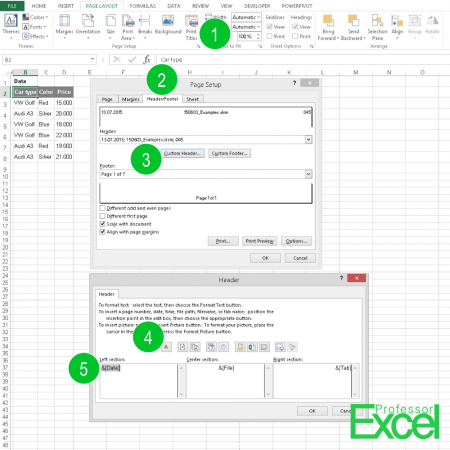The height and width of the screenshot is (450, 450).
Task: Click the Format Text 'A' icon
Action: coord(166,347)
